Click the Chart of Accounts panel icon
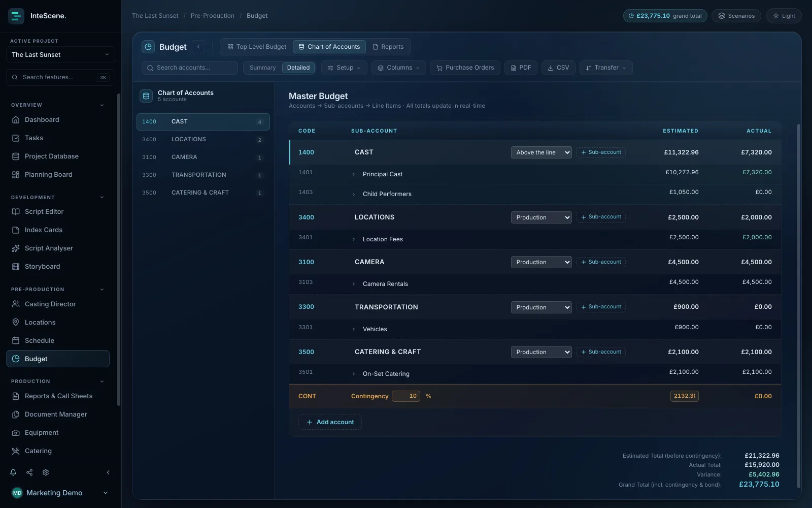The height and width of the screenshot is (508, 812). click(x=146, y=96)
